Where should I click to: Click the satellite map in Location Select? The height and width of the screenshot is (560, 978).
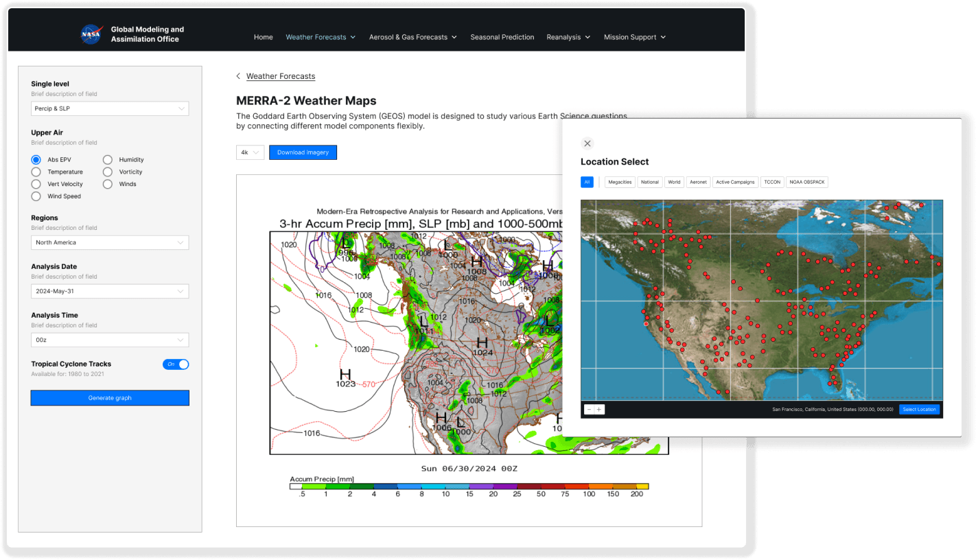point(762,300)
